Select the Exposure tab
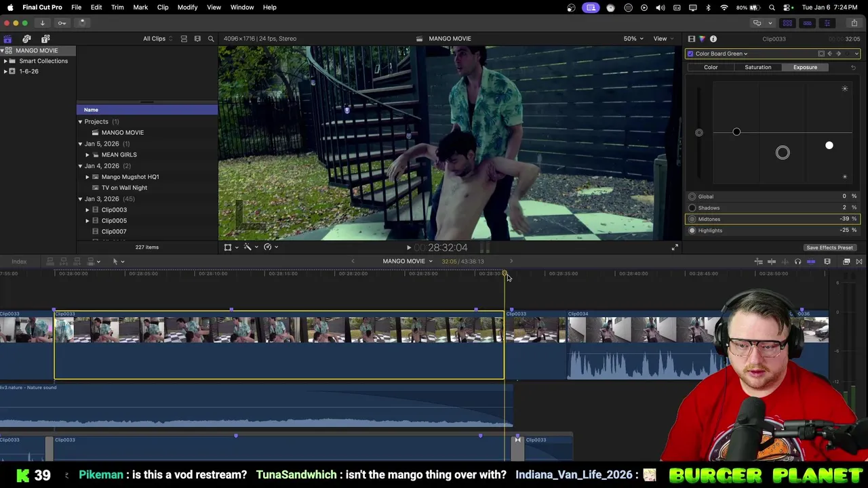This screenshot has height=488, width=868. click(x=805, y=67)
